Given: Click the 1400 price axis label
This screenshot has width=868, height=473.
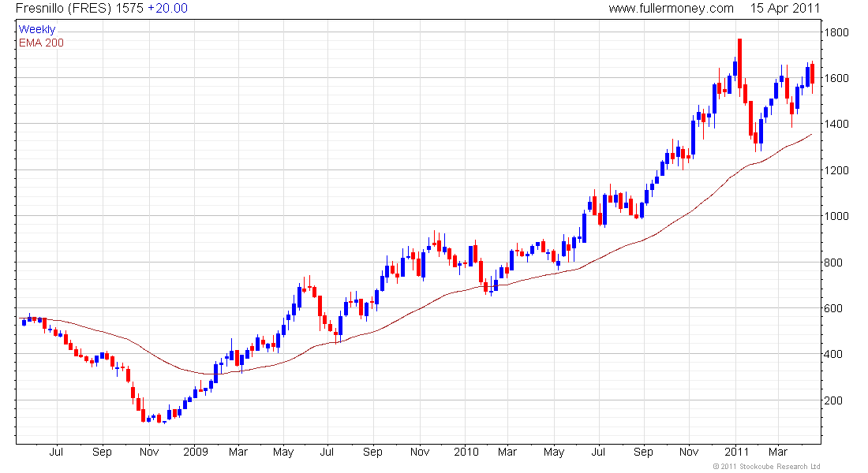Looking at the screenshot, I should point(836,124).
